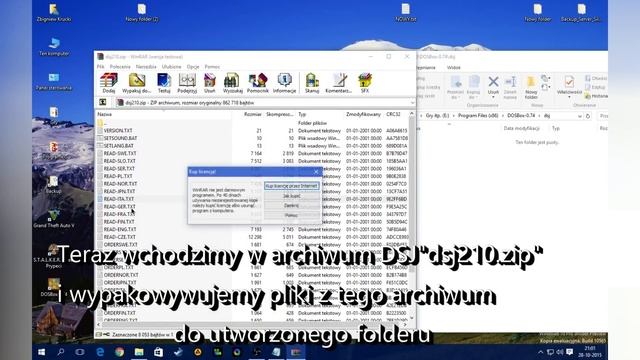Open Panel sterowania desktop icon
The height and width of the screenshot is (360, 640).
pyautogui.click(x=54, y=81)
